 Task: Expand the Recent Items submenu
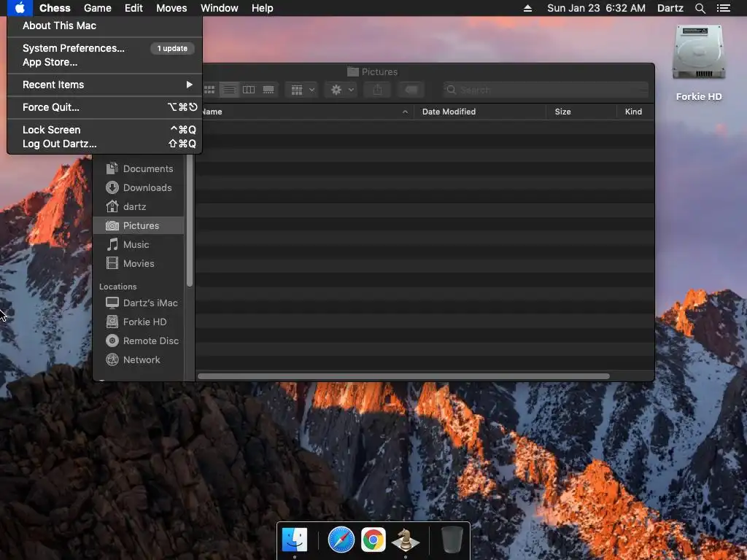tap(104, 85)
